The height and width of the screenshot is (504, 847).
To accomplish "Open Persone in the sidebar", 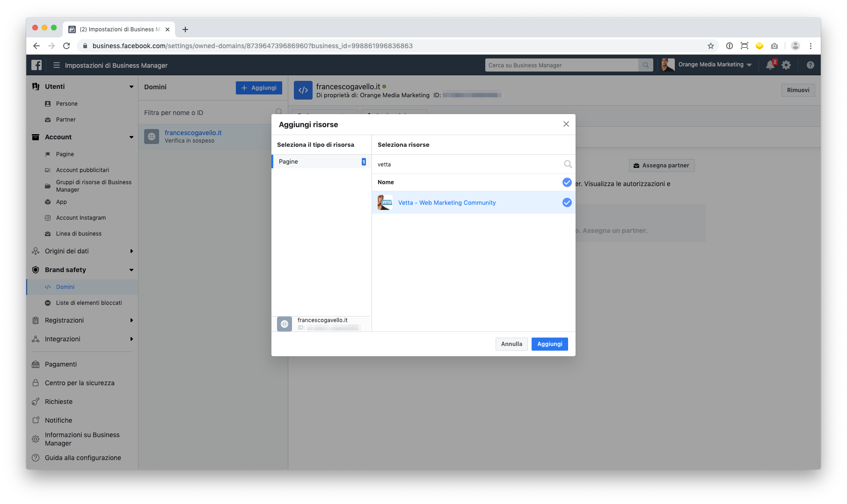I will click(x=67, y=104).
